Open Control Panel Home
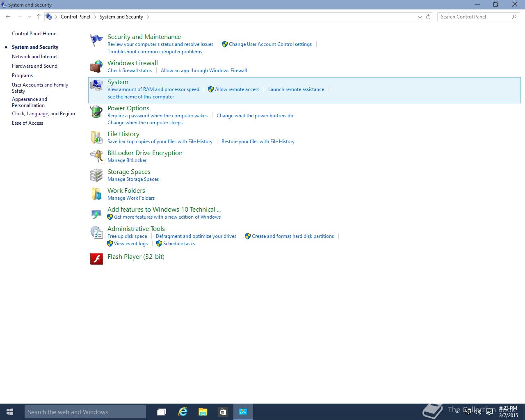 34,34
